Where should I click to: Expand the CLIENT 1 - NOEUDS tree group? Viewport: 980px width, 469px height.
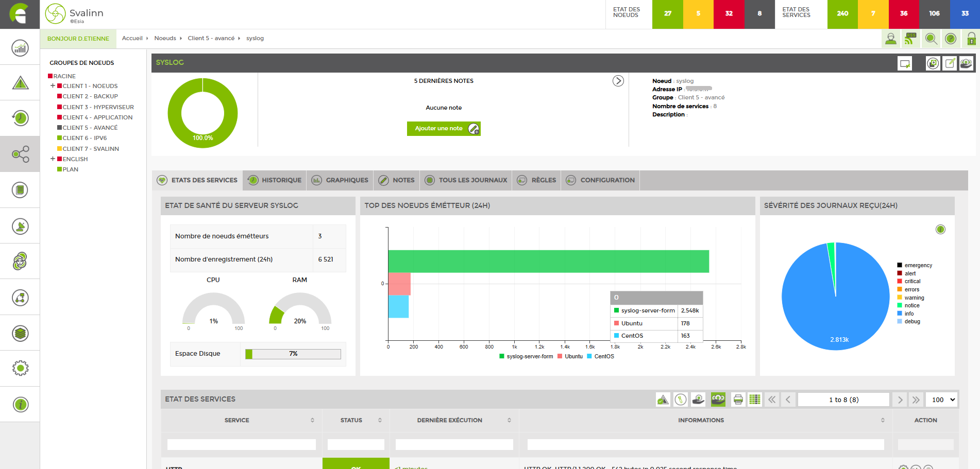tap(53, 86)
